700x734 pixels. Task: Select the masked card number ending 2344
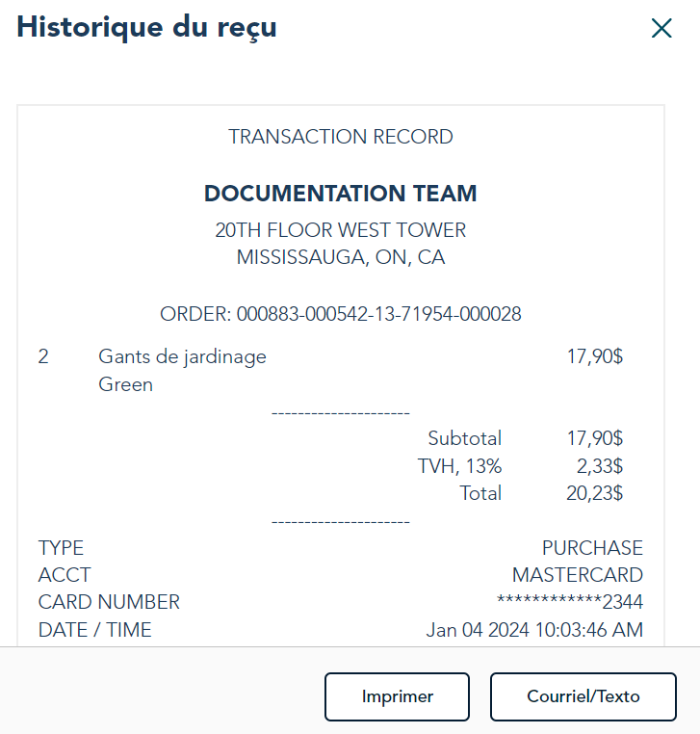point(569,602)
